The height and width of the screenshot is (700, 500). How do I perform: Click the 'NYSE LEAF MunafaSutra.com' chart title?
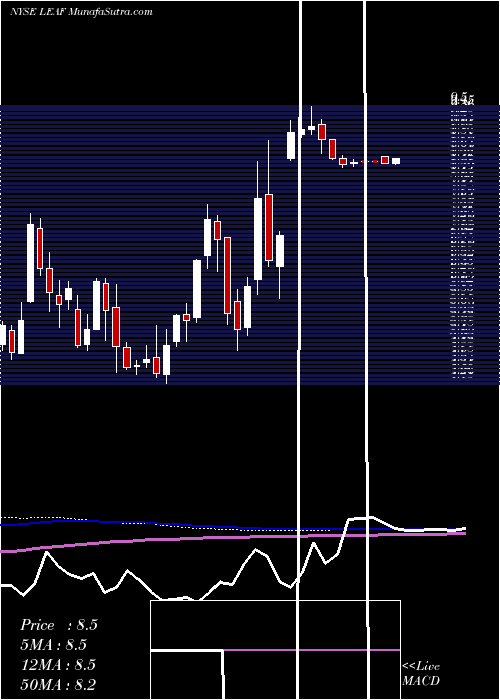tap(81, 11)
